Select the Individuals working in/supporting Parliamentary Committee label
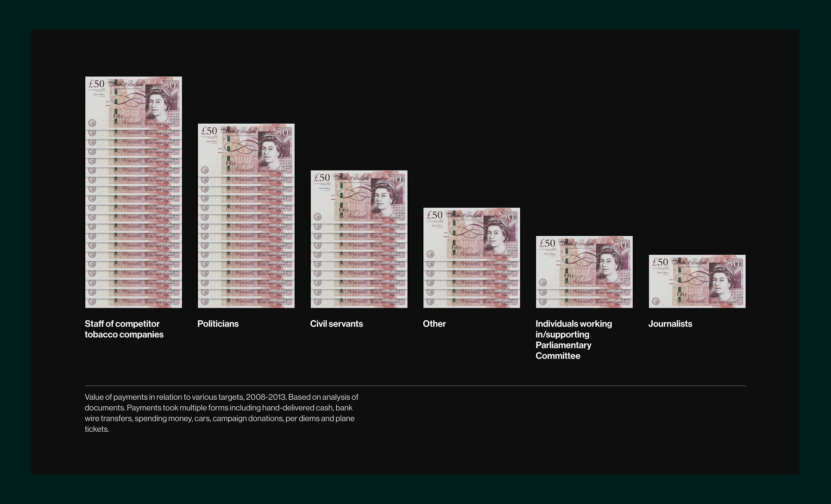Viewport: 831px width, 504px height. coord(574,340)
